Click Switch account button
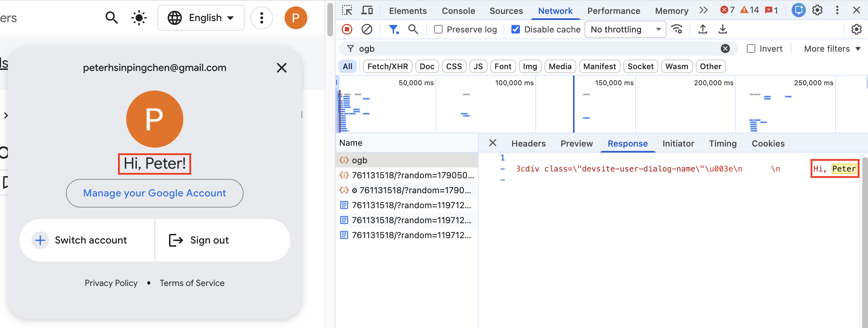Screen dimensions: 868x328 click(87, 240)
